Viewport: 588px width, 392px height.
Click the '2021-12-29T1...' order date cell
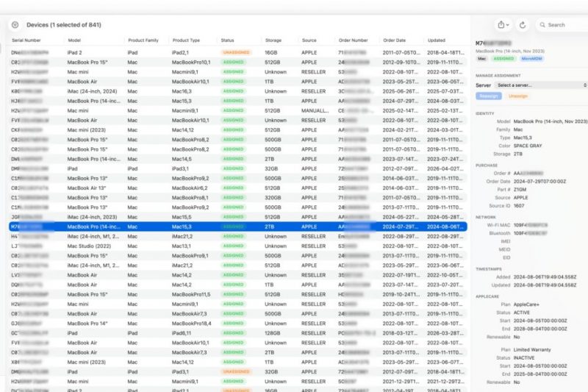tap(401, 382)
